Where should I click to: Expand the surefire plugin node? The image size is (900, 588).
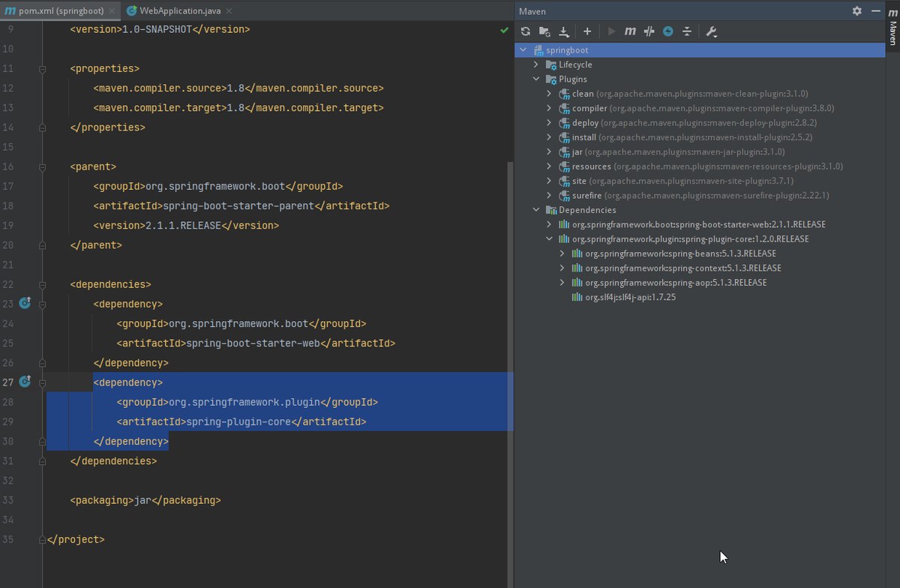(550, 196)
